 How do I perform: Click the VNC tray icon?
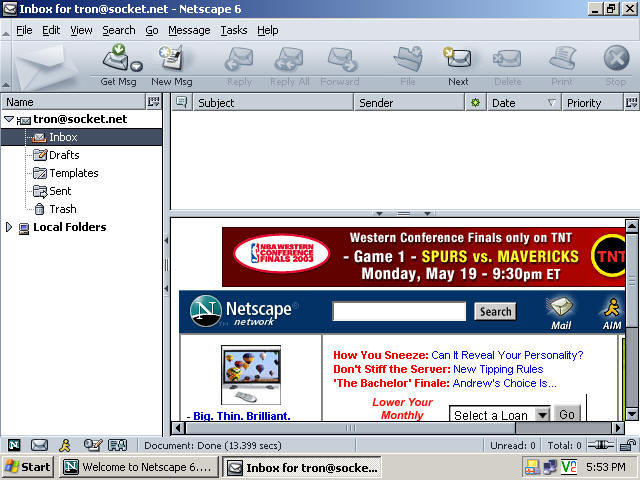(569, 467)
